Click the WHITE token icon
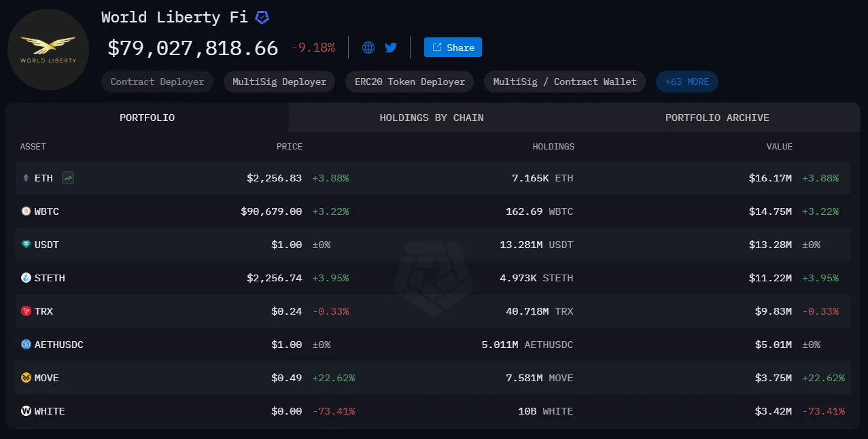 click(x=27, y=411)
